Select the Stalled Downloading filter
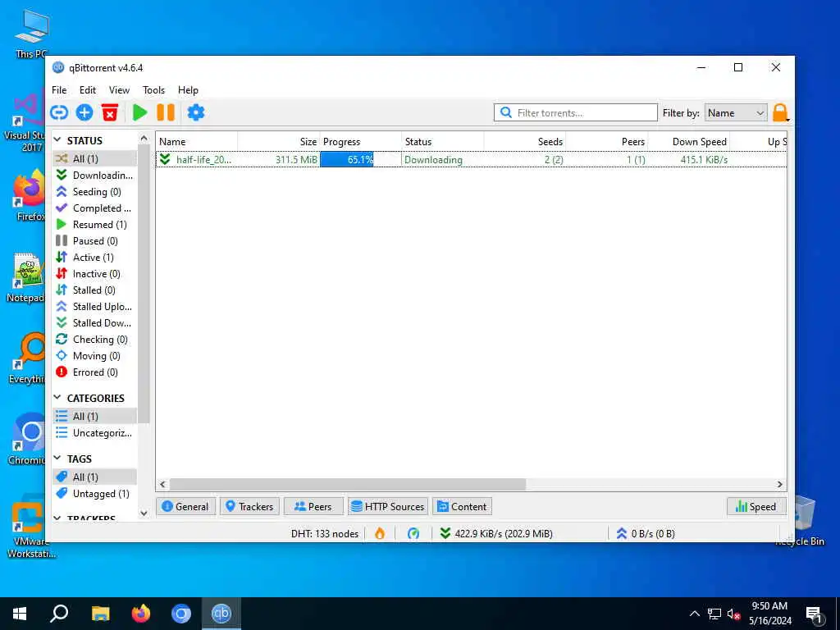This screenshot has height=630, width=840. click(x=95, y=323)
